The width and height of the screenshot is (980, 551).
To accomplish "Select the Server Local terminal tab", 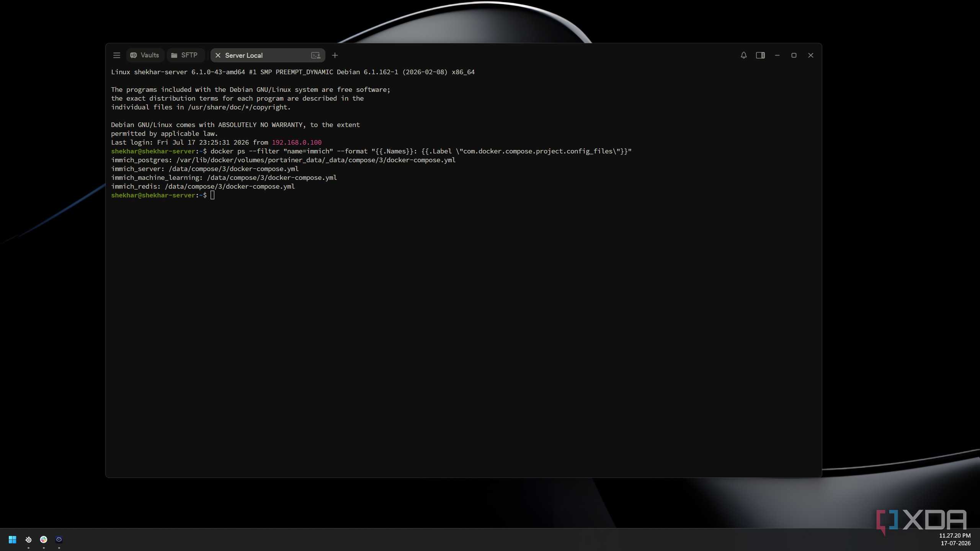I will [x=268, y=55].
